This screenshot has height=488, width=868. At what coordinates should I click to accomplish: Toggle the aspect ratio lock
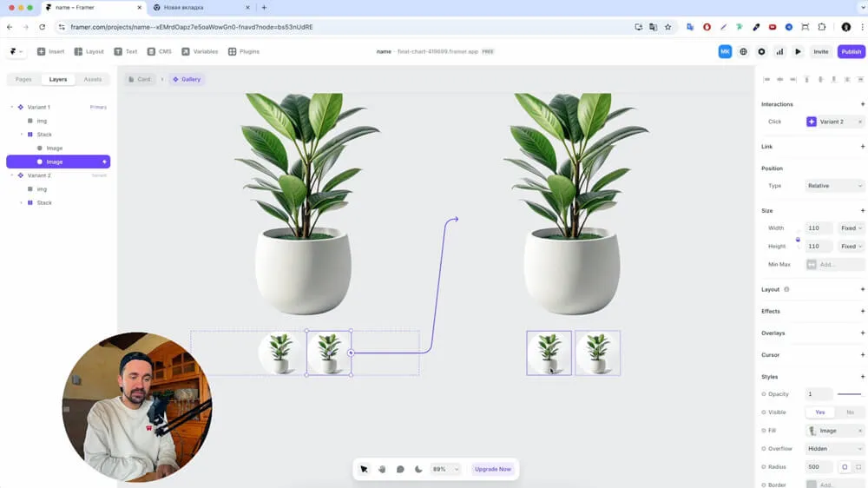[x=798, y=240]
